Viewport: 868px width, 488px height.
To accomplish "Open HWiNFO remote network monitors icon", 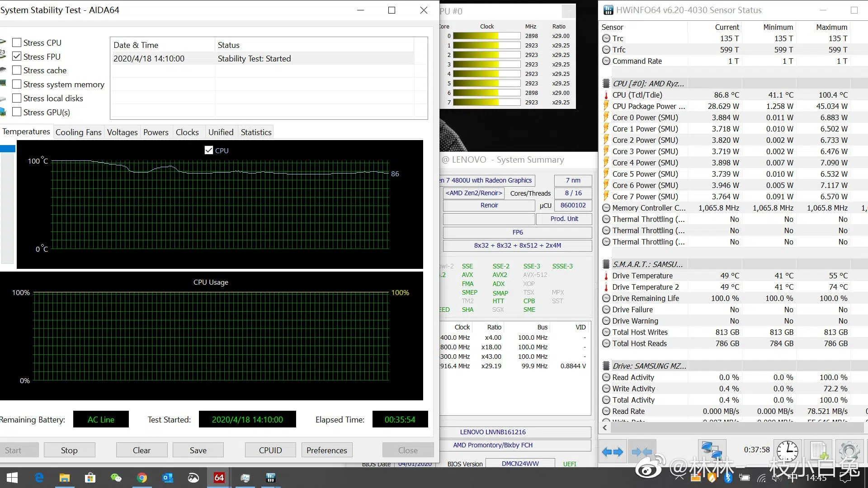I will (712, 451).
